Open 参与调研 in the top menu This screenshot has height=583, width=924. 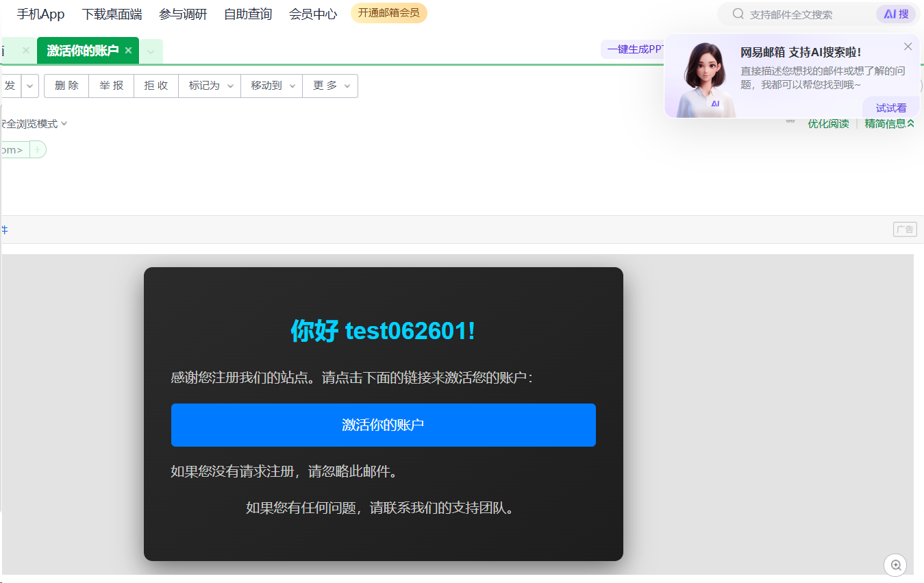(183, 14)
